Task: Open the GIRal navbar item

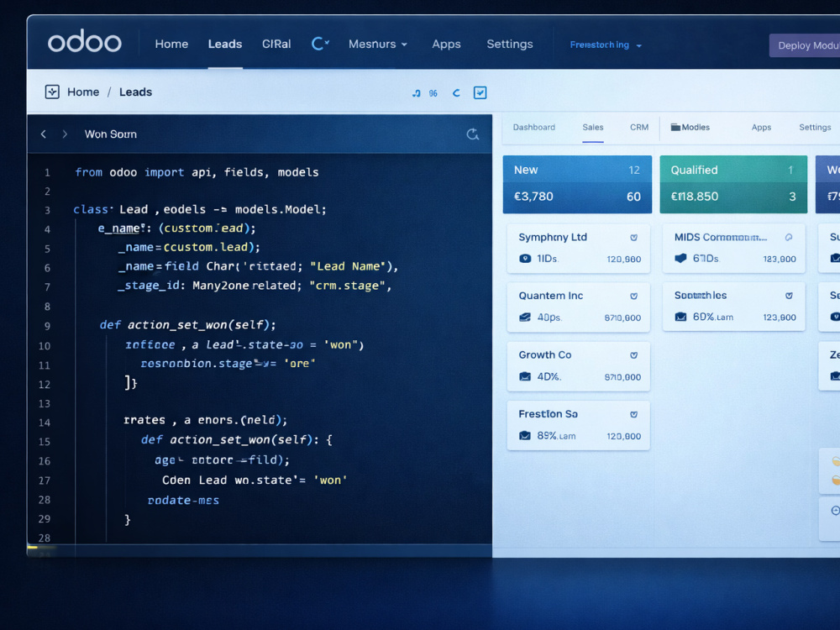Action: pyautogui.click(x=276, y=44)
